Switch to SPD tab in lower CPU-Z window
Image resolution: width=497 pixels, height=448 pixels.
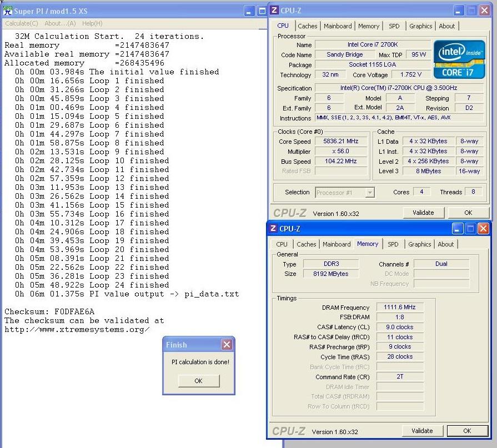(x=393, y=244)
